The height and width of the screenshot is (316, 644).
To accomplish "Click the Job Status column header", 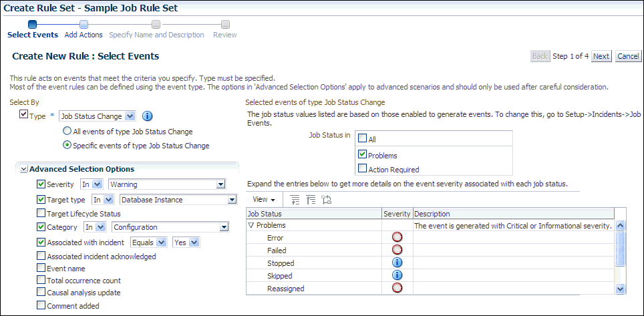I will point(314,214).
